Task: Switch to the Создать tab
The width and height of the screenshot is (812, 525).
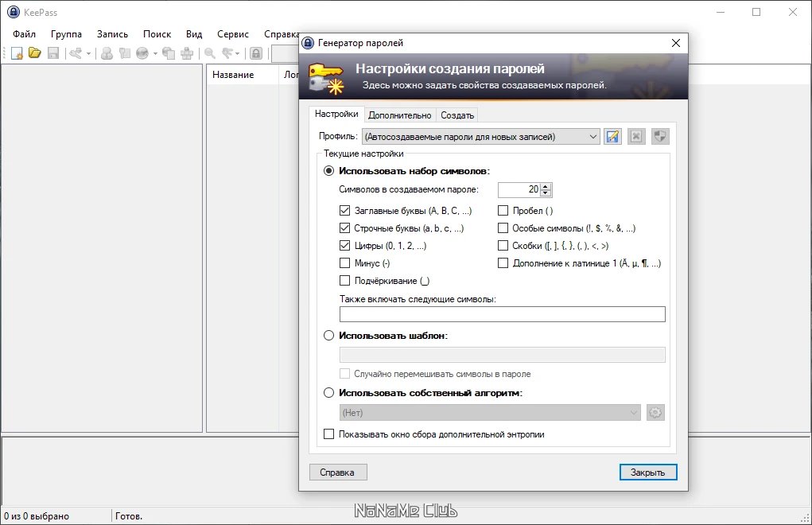Action: tap(457, 115)
